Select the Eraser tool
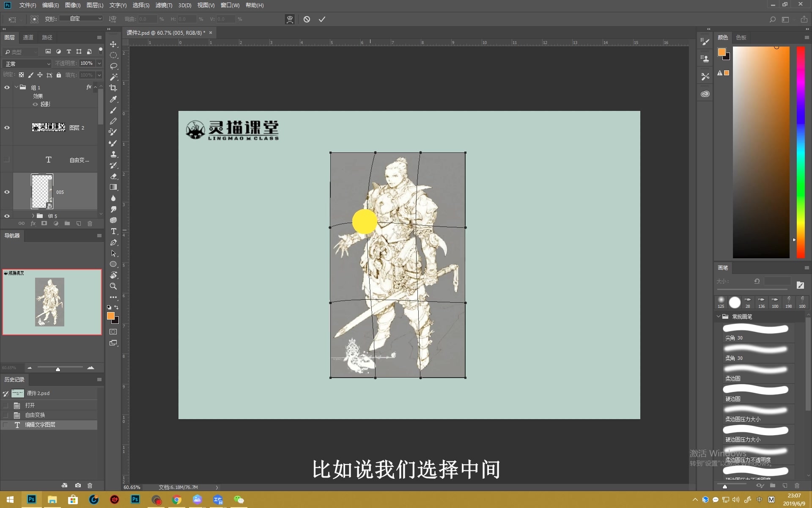The image size is (812, 508). tap(113, 176)
